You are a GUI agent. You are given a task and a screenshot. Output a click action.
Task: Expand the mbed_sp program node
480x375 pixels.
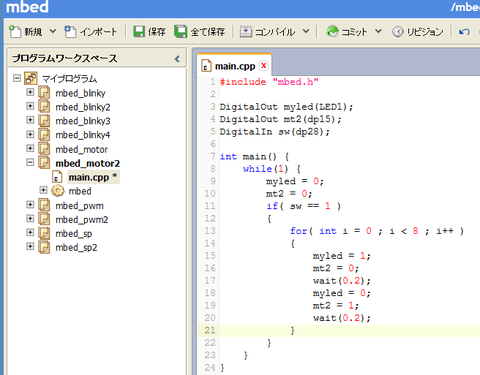coord(30,232)
